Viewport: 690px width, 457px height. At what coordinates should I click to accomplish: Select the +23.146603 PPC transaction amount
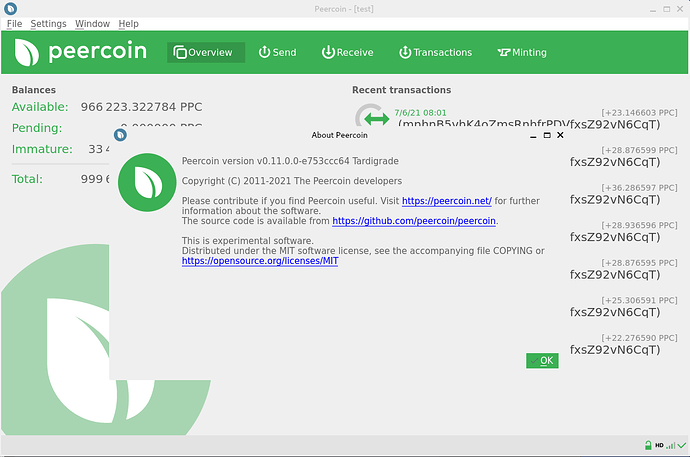tap(639, 113)
